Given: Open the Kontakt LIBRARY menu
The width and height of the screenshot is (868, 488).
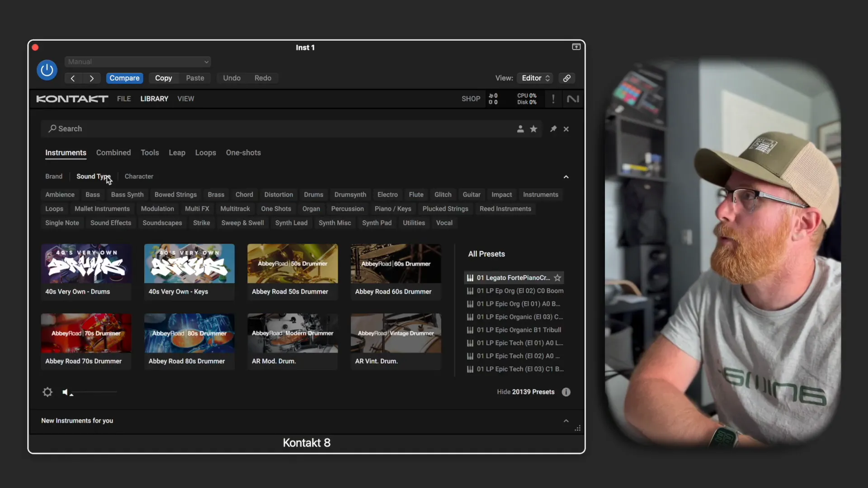Looking at the screenshot, I should click(x=154, y=99).
